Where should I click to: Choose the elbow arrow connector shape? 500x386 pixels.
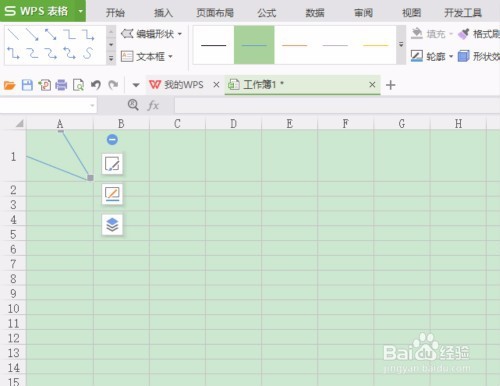(x=88, y=34)
